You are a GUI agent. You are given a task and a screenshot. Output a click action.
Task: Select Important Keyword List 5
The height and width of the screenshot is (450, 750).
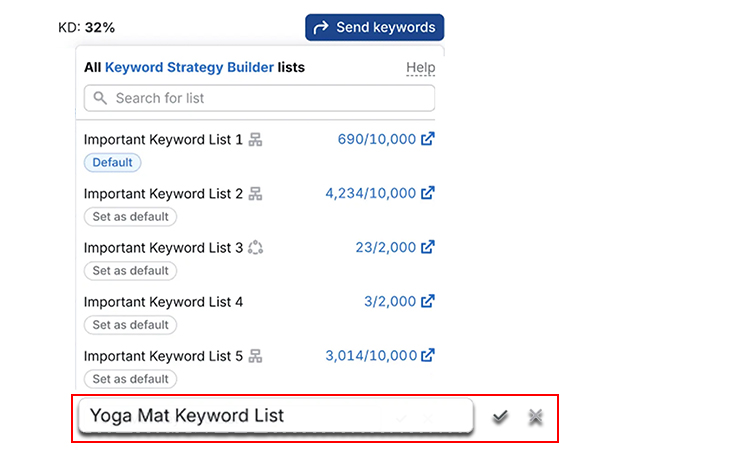tap(163, 356)
